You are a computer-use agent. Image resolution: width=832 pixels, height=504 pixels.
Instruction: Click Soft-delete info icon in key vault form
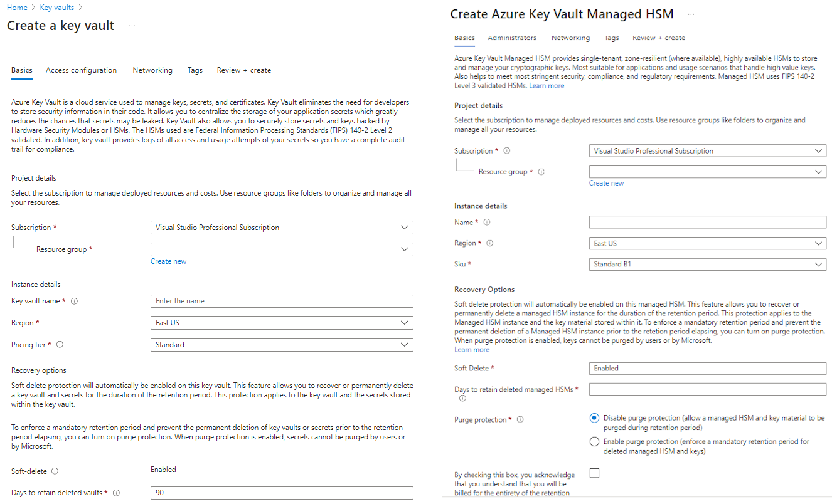[55, 471]
